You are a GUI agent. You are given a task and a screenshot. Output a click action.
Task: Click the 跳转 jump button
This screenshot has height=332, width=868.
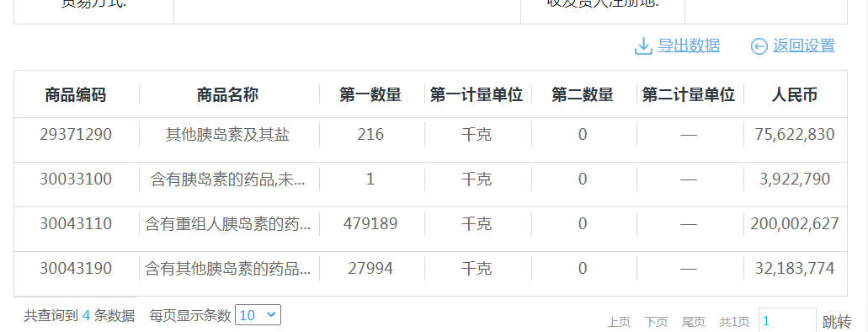click(x=837, y=322)
